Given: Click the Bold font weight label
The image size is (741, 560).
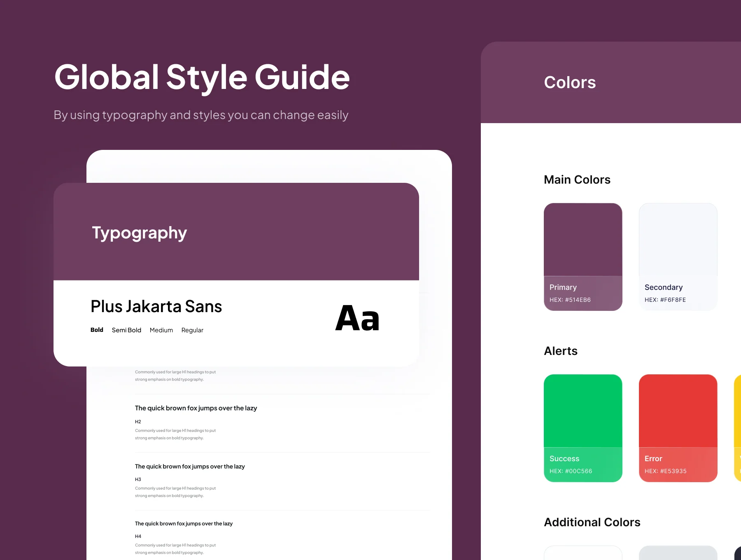Looking at the screenshot, I should pyautogui.click(x=97, y=330).
